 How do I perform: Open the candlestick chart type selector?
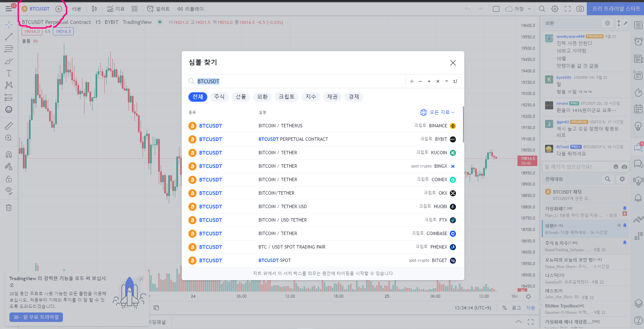point(95,9)
